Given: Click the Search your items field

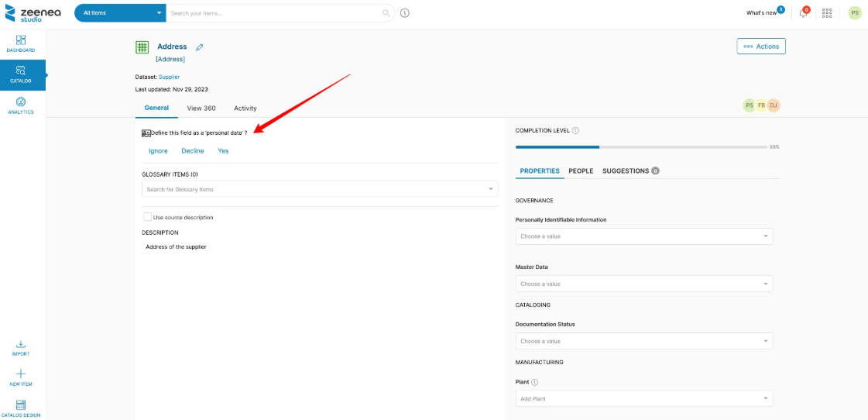Looking at the screenshot, I should coord(275,13).
